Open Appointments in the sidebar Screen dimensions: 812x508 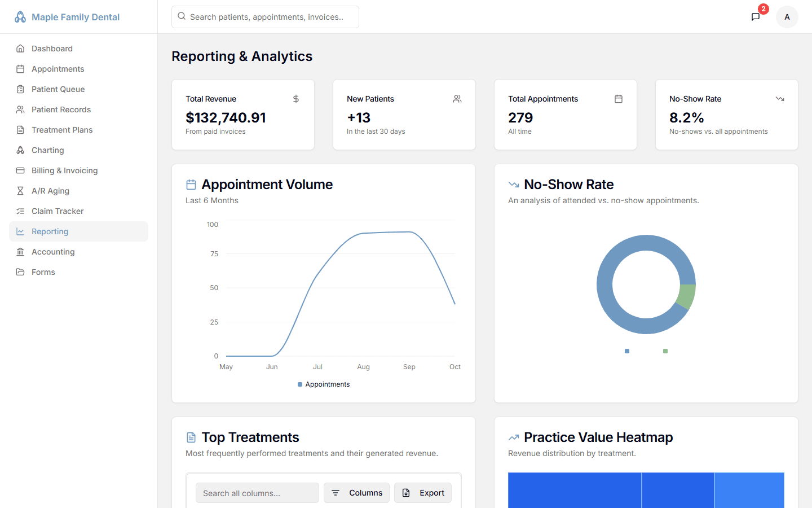pos(78,69)
